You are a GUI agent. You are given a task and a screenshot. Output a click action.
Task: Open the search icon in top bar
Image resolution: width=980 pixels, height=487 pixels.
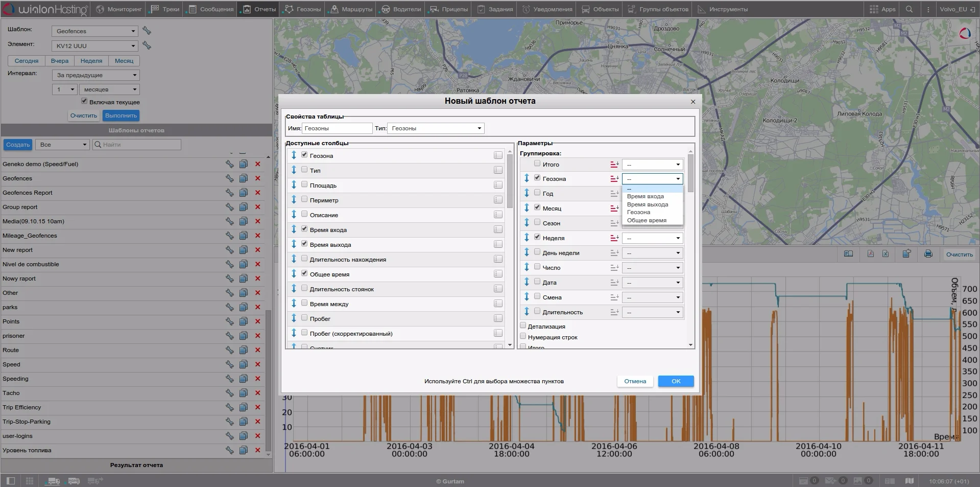[909, 9]
